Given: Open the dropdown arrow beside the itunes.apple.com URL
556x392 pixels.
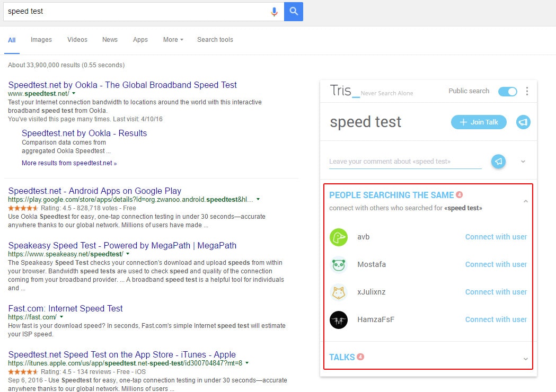Looking at the screenshot, I should tap(247, 363).
